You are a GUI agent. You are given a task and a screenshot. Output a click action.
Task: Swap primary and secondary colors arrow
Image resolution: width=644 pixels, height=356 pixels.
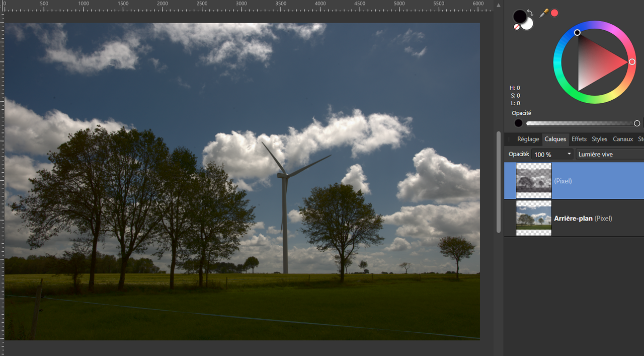(530, 12)
